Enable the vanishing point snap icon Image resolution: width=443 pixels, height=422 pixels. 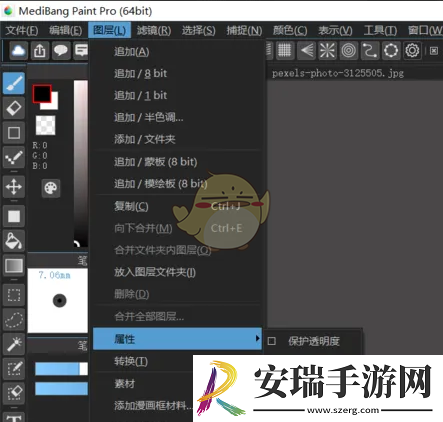coord(306,51)
